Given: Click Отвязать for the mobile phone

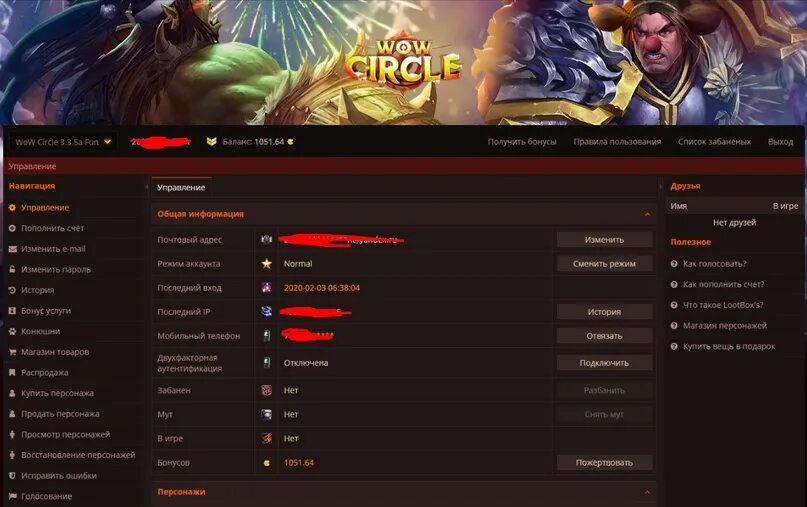Looking at the screenshot, I should tap(604, 336).
